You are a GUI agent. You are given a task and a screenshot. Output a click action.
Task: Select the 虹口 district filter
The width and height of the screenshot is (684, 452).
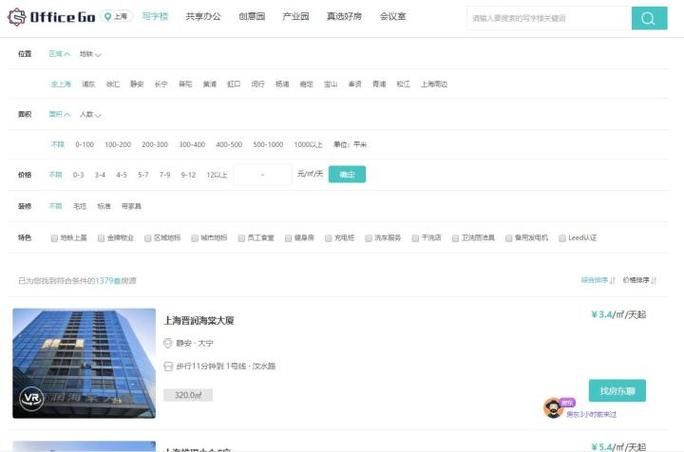pyautogui.click(x=234, y=84)
